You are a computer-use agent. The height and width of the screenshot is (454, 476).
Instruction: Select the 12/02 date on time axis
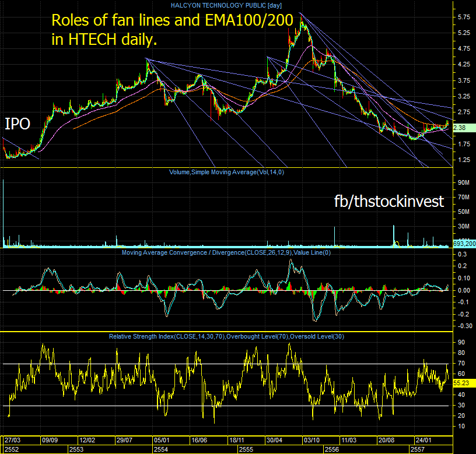pos(87,440)
